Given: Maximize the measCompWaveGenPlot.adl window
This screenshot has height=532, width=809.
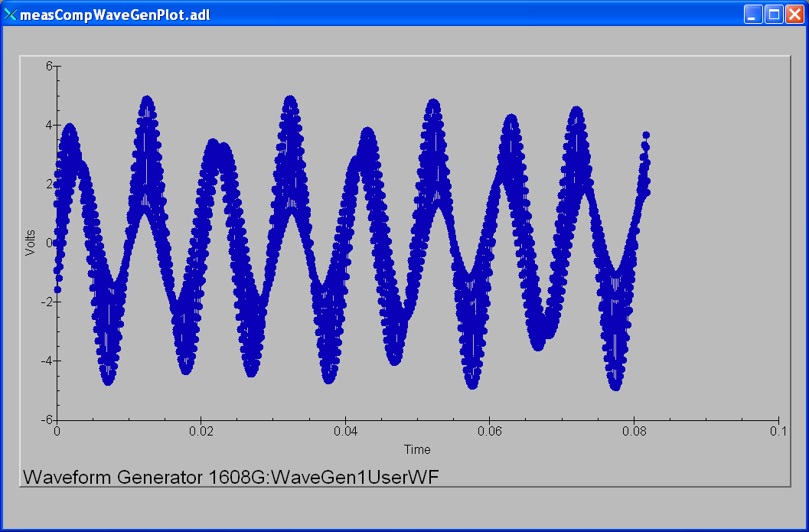Looking at the screenshot, I should tap(774, 14).
